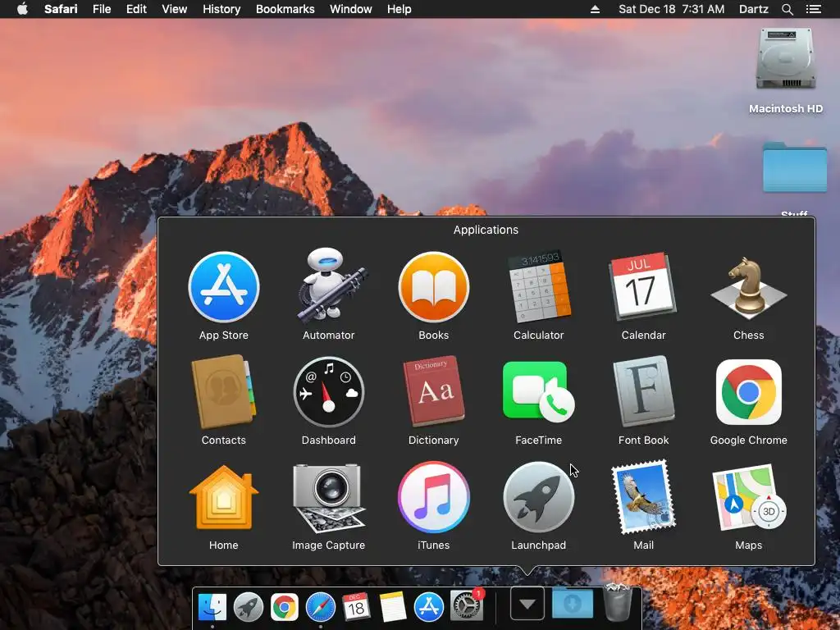Screen dimensions: 840x630
Task: Open the Edit menu
Action: point(136,9)
